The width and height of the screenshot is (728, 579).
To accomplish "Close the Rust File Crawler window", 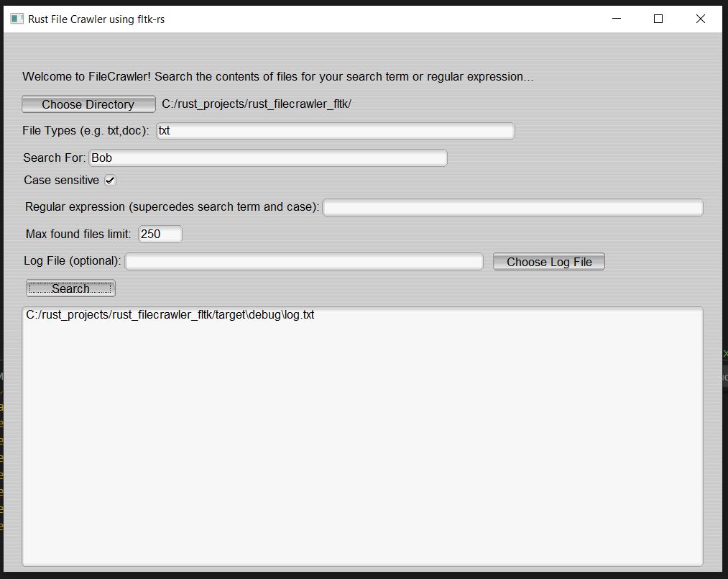I will 701,19.
